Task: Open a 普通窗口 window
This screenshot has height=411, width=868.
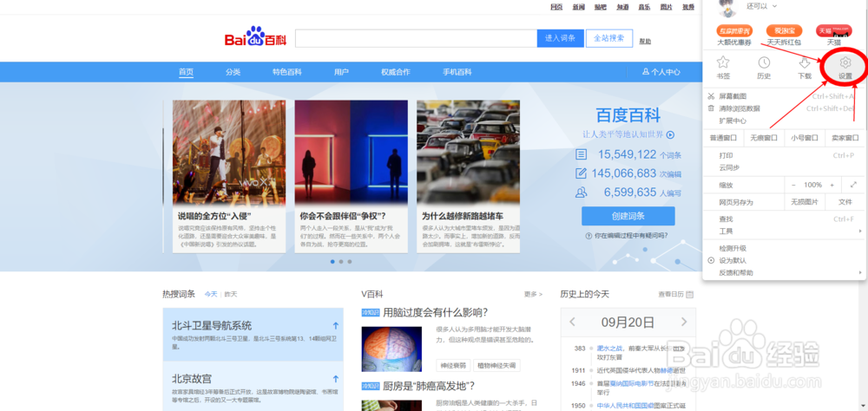Action: click(x=723, y=138)
